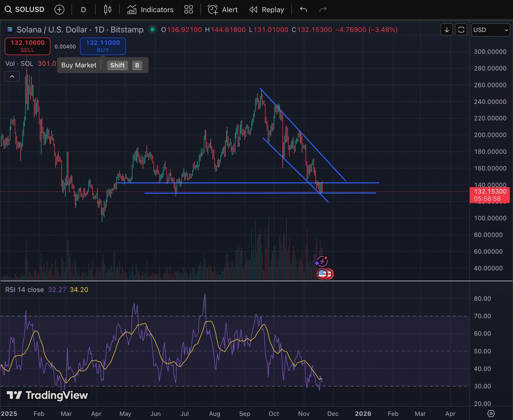The height and width of the screenshot is (420, 513).
Task: Click the Alert button in toolbar
Action: (x=223, y=10)
